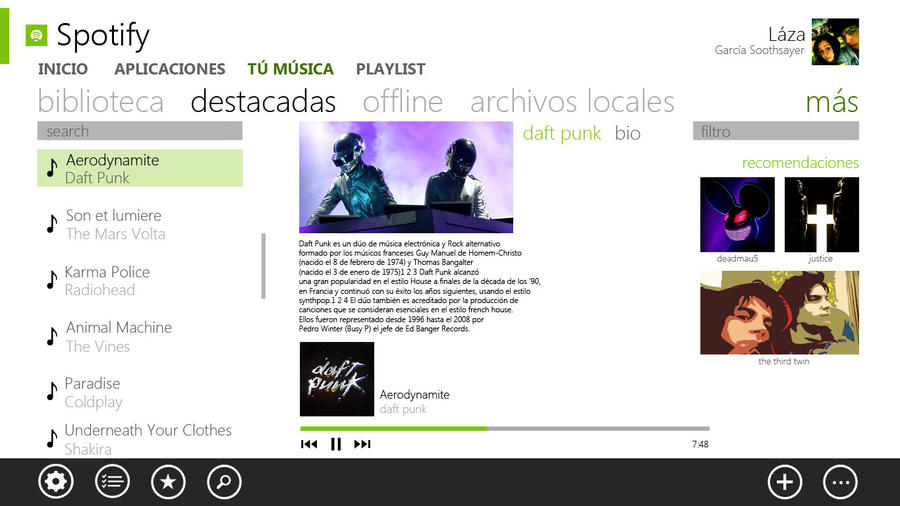Image resolution: width=900 pixels, height=506 pixels.
Task: Click the deadmau5 label
Action: (737, 259)
